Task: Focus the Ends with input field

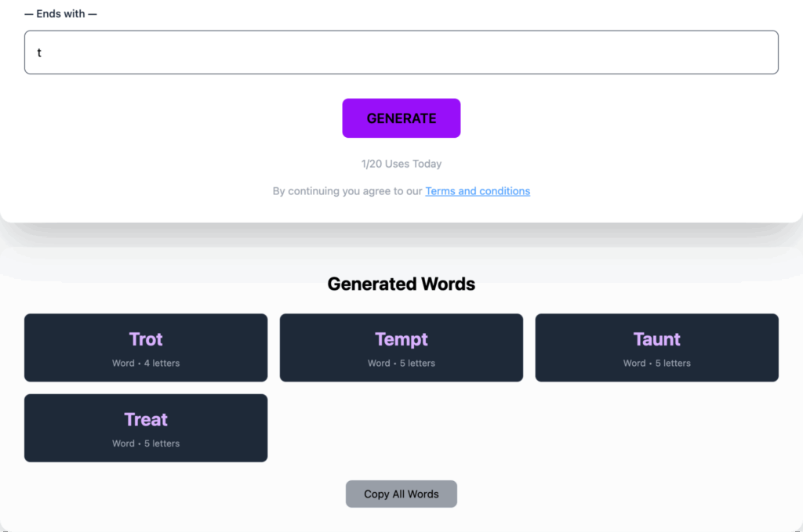Action: [x=401, y=52]
